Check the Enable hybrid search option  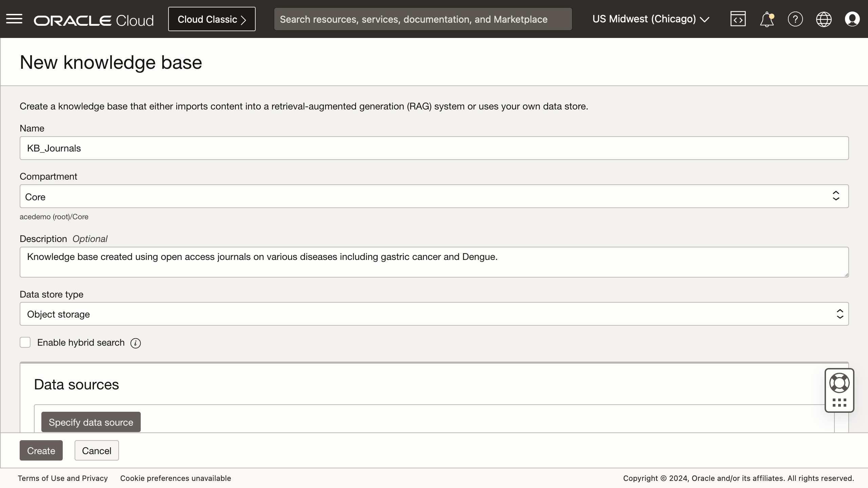click(x=25, y=342)
